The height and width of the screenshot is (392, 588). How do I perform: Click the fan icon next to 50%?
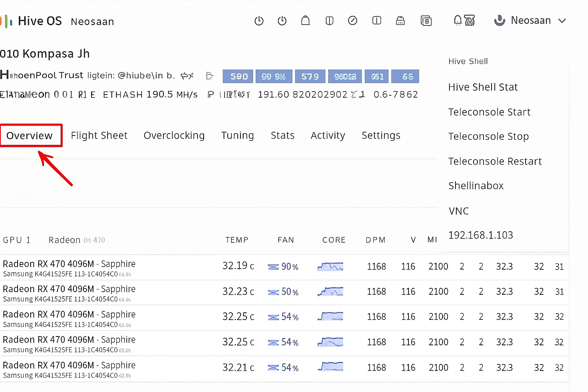point(273,292)
